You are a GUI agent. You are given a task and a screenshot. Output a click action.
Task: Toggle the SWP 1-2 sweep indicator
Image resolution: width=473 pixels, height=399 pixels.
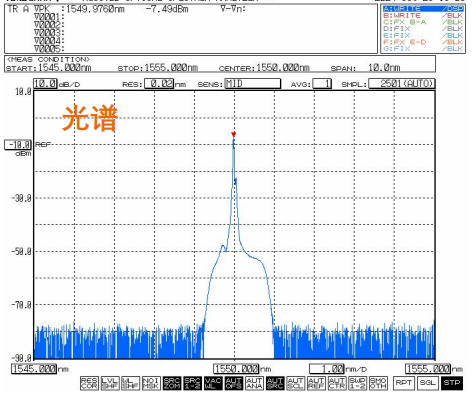coord(358,383)
